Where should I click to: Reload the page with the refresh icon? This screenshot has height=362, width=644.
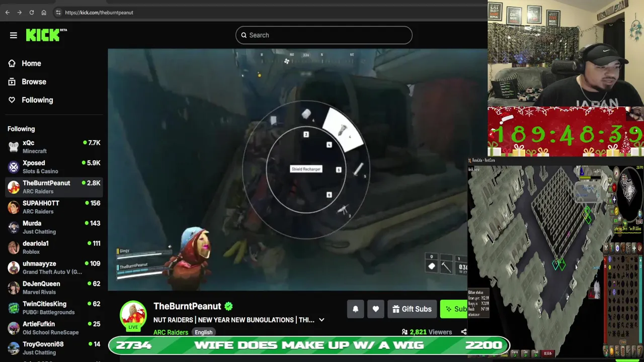pyautogui.click(x=32, y=13)
